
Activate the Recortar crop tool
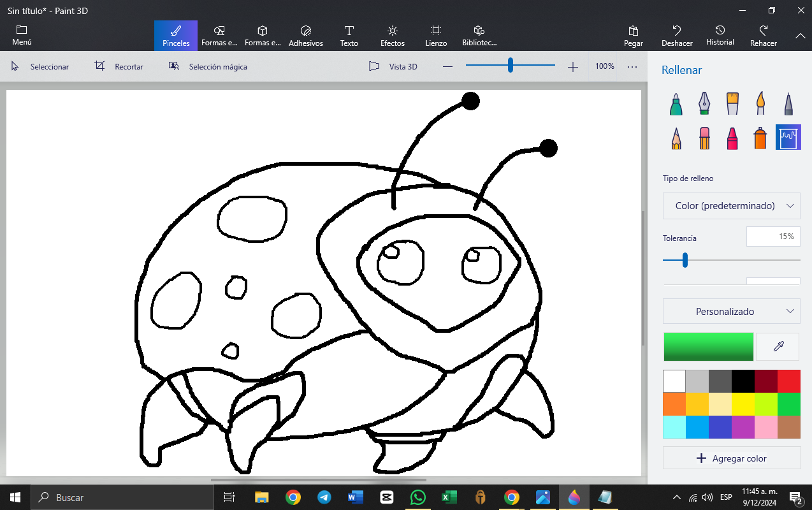(119, 66)
